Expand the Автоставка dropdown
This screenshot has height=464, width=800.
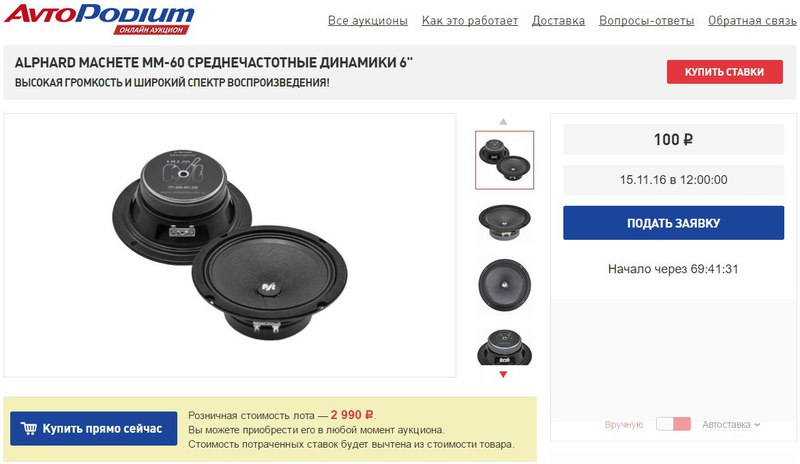(x=731, y=425)
